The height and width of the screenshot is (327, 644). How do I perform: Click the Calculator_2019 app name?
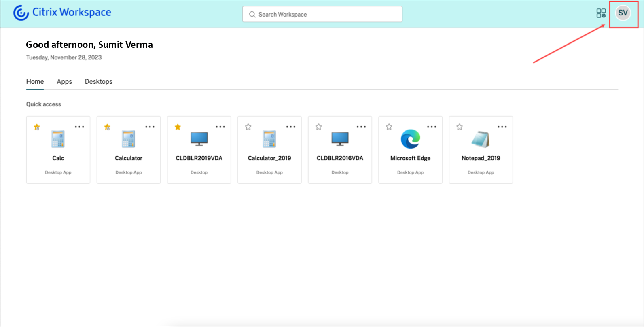(x=269, y=158)
